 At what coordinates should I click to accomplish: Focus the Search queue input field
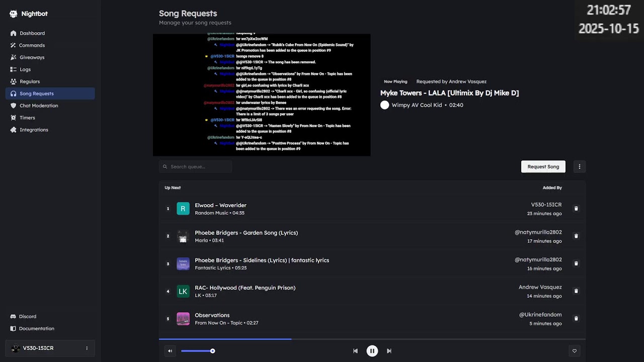coord(195,166)
